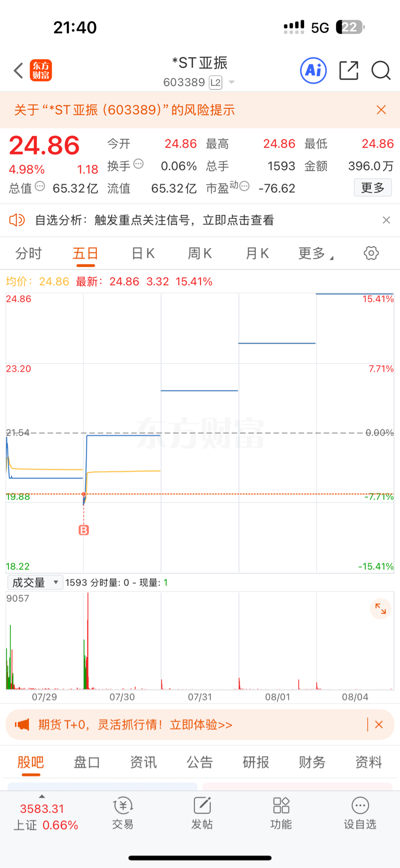
Task: Open the search magnifier icon
Action: (381, 70)
